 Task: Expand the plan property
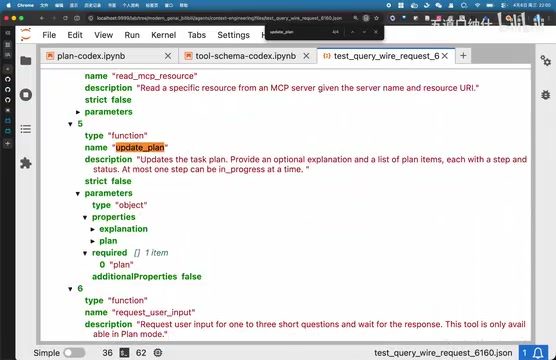click(93, 241)
